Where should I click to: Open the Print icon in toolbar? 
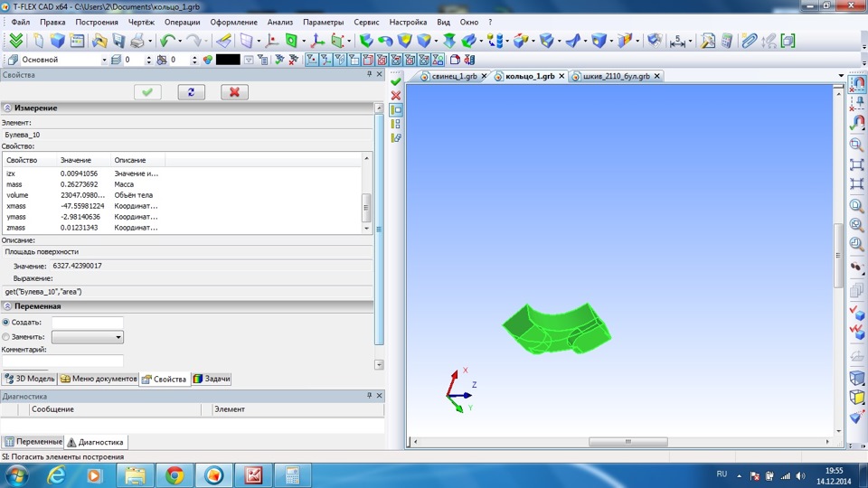[x=137, y=41]
